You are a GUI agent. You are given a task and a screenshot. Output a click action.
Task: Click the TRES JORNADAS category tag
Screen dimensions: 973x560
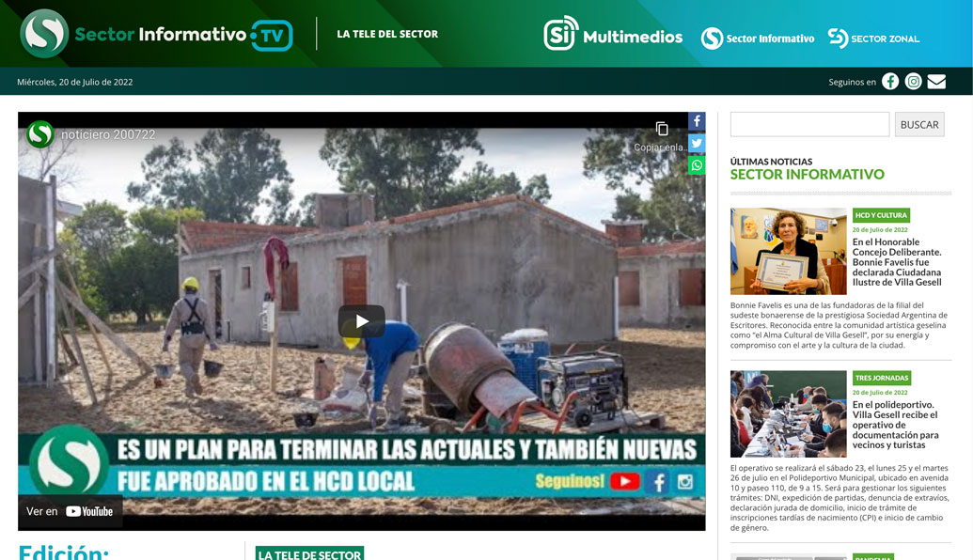tap(884, 378)
